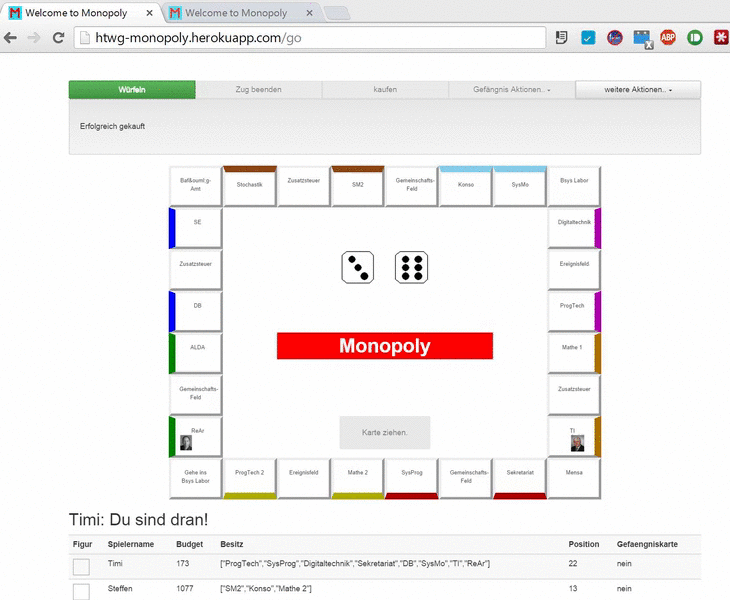Click Timi's figure box in table

81,566
